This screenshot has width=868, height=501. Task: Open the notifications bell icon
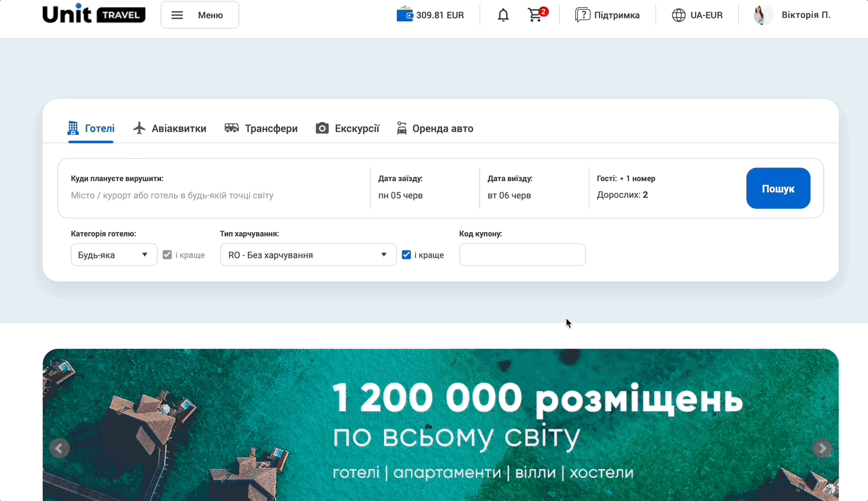503,15
